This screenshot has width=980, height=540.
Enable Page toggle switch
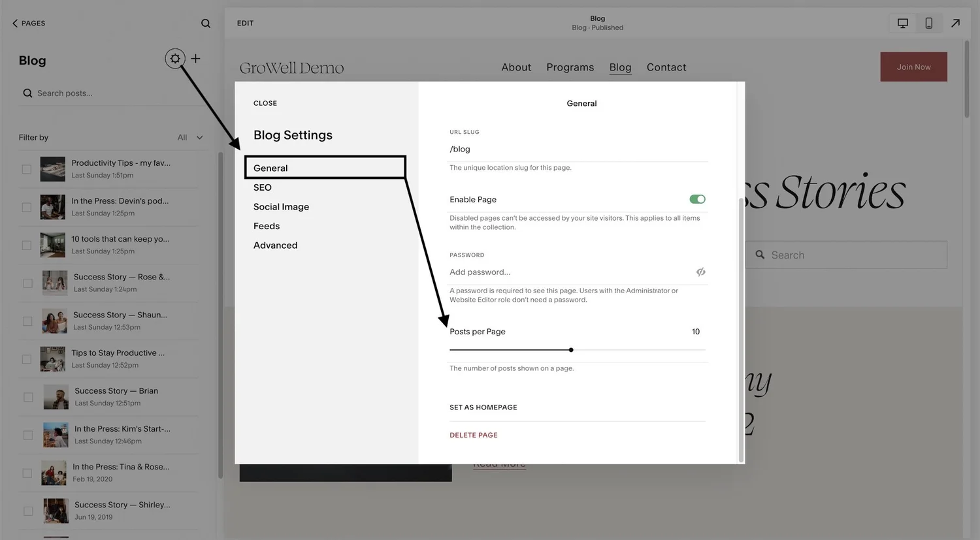[697, 199]
